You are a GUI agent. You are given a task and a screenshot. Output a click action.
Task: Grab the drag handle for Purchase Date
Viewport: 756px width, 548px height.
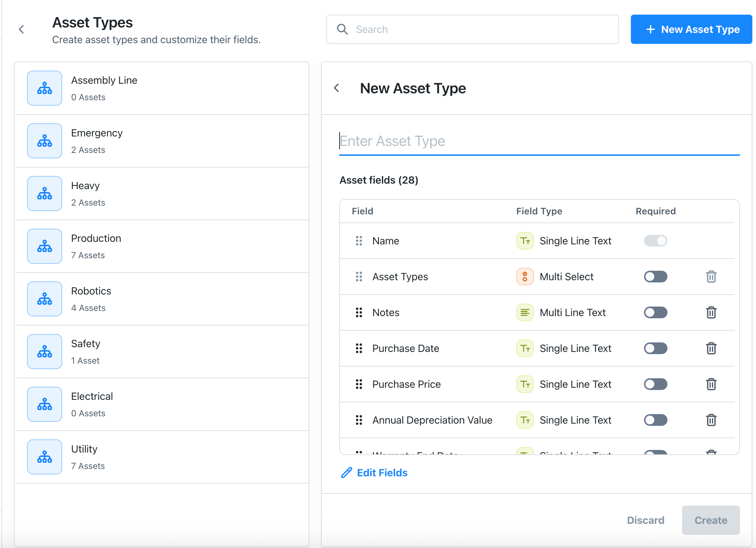click(359, 348)
